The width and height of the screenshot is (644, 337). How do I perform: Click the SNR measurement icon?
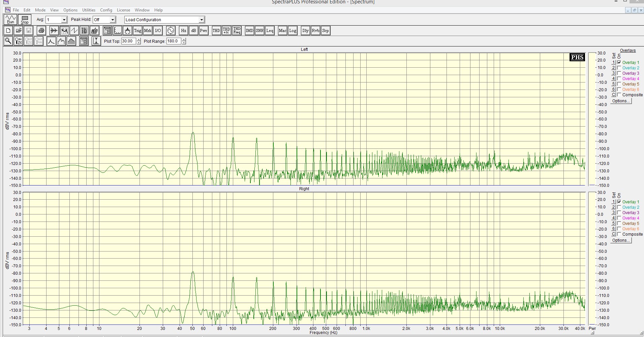[x=259, y=31]
